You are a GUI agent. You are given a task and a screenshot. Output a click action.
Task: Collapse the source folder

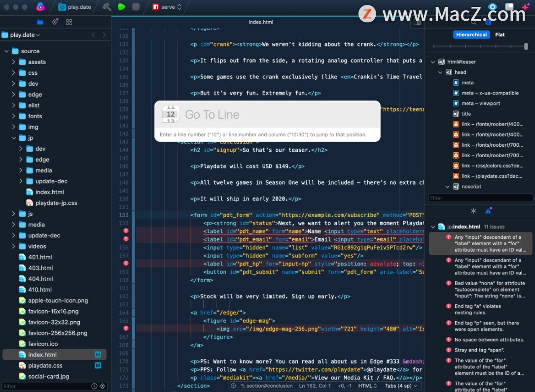[x=6, y=51]
